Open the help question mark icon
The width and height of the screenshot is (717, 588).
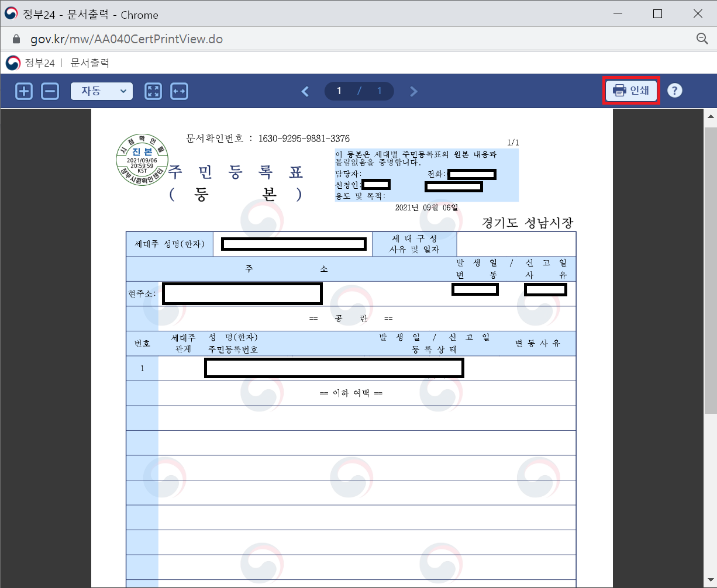click(675, 91)
